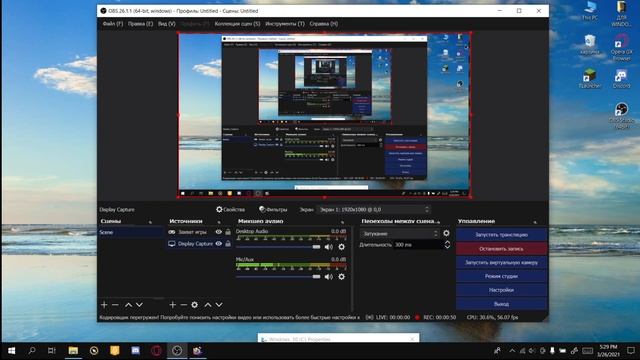Click Длительность 300 ms input field
Image resolution: width=640 pixels, height=360 pixels.
point(417,245)
